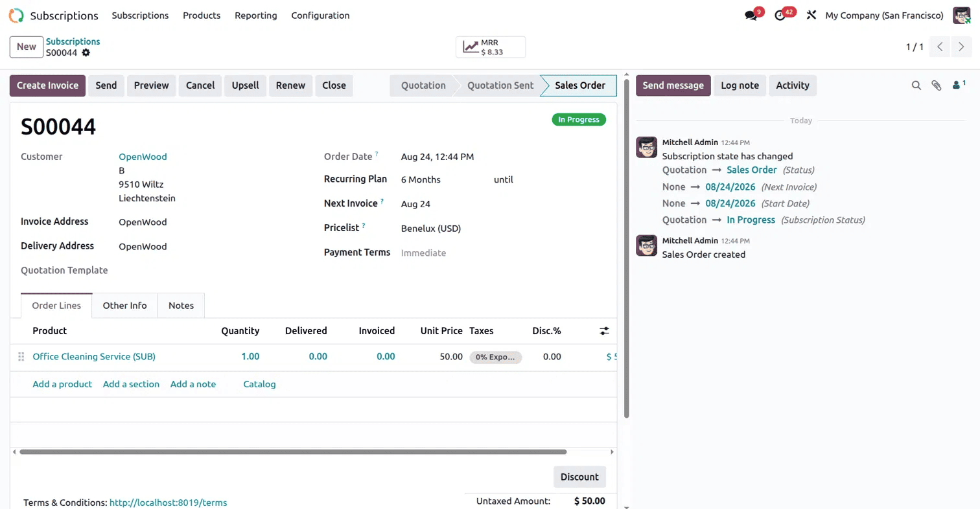Open the MRR chart stat button
Screen dimensions: 980x509
(491, 47)
